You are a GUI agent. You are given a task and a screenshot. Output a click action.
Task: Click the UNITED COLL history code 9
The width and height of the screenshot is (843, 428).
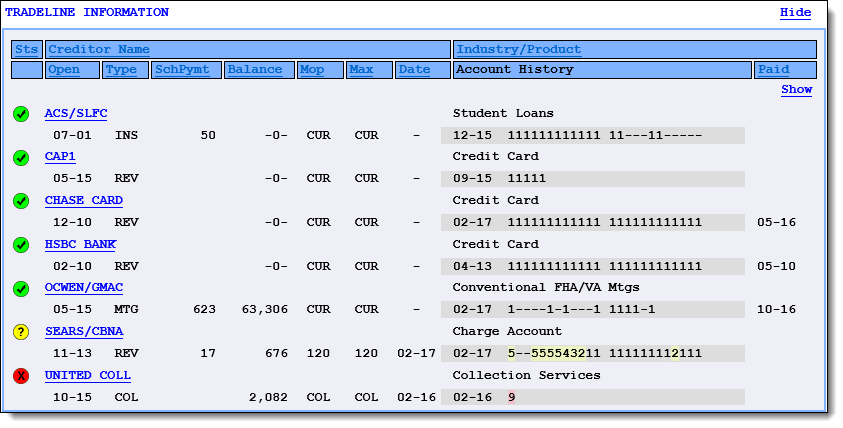tap(511, 398)
